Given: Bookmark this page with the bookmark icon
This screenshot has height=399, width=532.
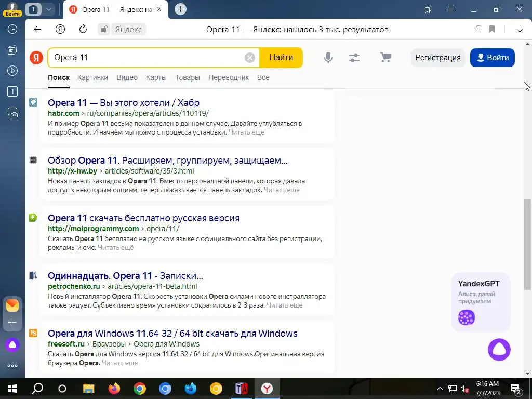Looking at the screenshot, I should click(492, 29).
